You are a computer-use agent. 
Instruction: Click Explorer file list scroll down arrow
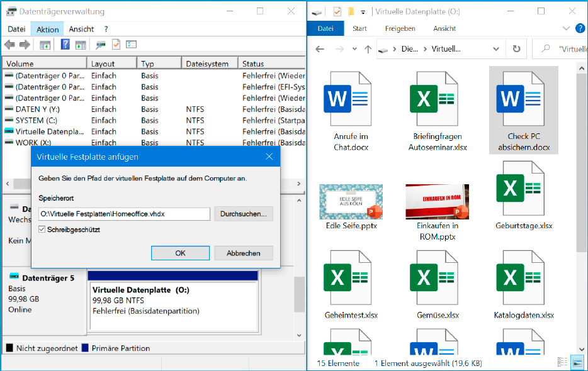(581, 349)
